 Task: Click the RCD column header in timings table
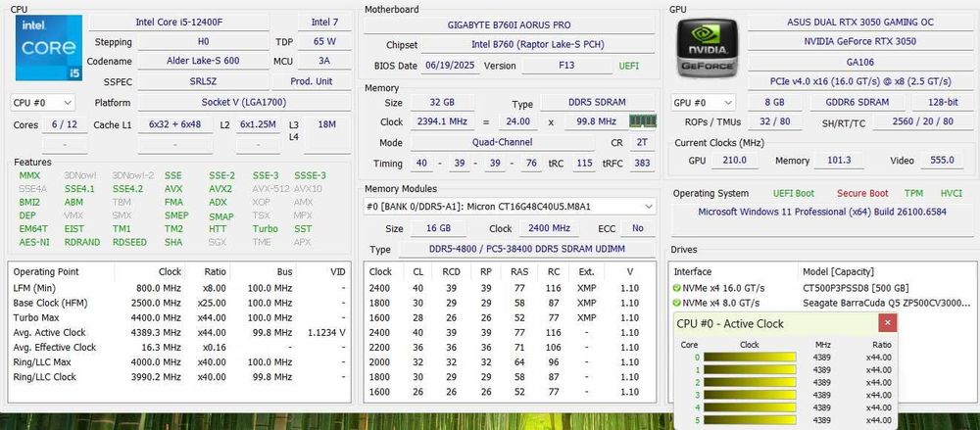coord(451,272)
